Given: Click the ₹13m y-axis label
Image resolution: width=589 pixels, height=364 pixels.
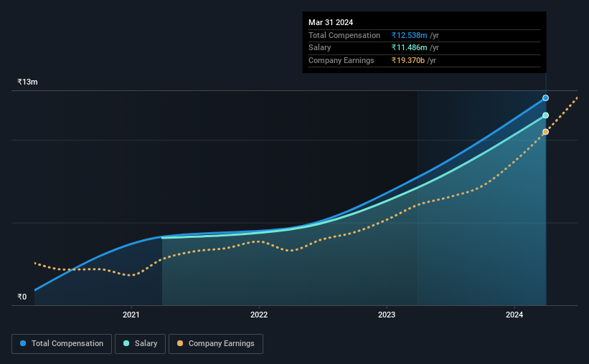Looking at the screenshot, I should pos(27,82).
